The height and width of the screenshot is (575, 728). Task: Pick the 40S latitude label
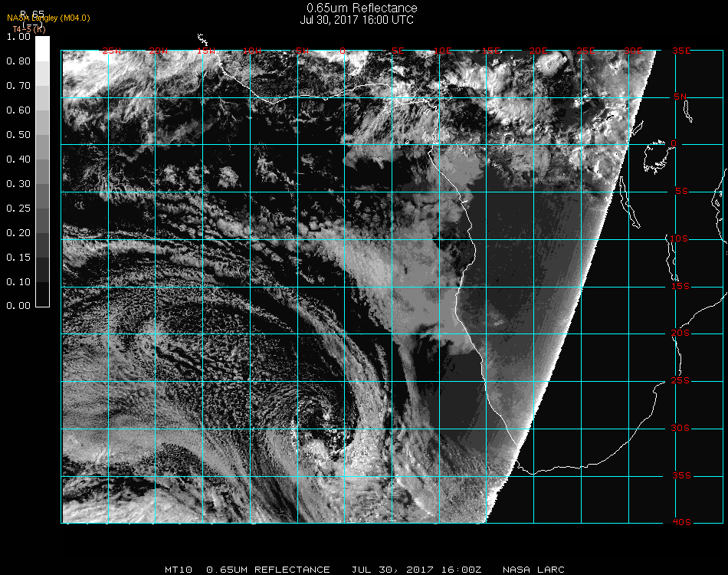click(x=681, y=523)
